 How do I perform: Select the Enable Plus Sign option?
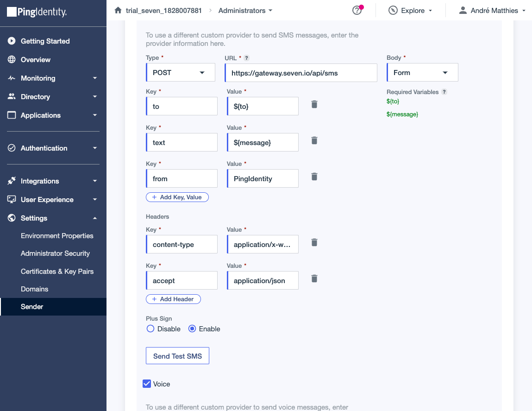tap(192, 329)
